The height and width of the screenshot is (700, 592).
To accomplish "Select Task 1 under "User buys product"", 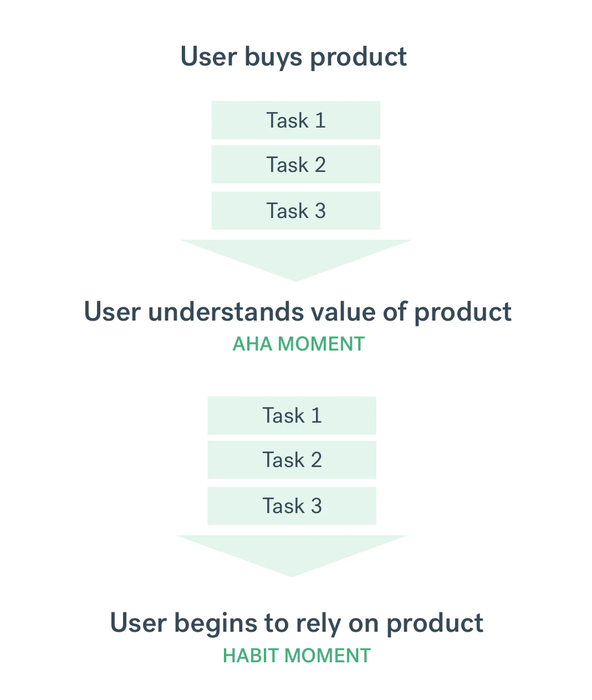I will (x=296, y=120).
